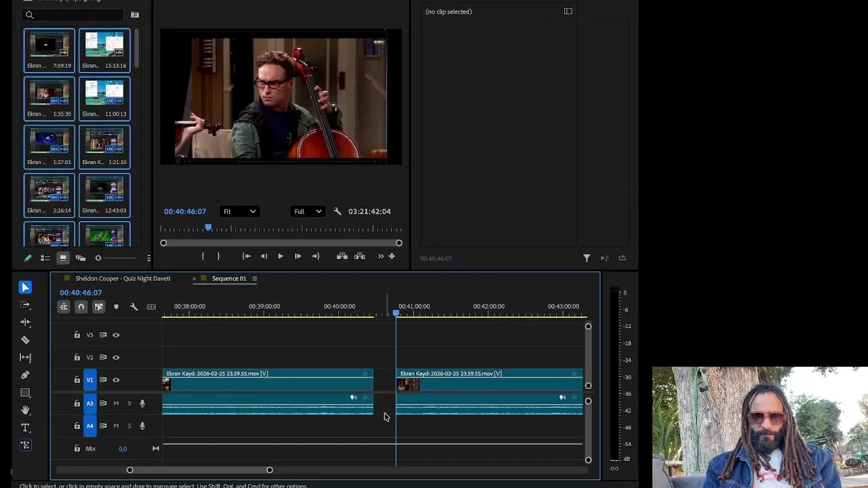Open Sequence 01 panel menu

pyautogui.click(x=254, y=279)
